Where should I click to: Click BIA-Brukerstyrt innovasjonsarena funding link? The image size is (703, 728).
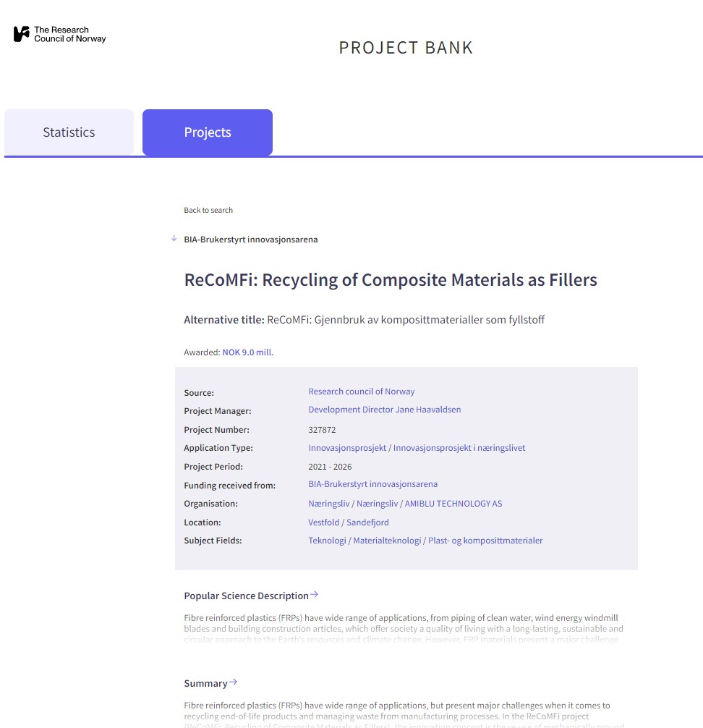click(372, 484)
